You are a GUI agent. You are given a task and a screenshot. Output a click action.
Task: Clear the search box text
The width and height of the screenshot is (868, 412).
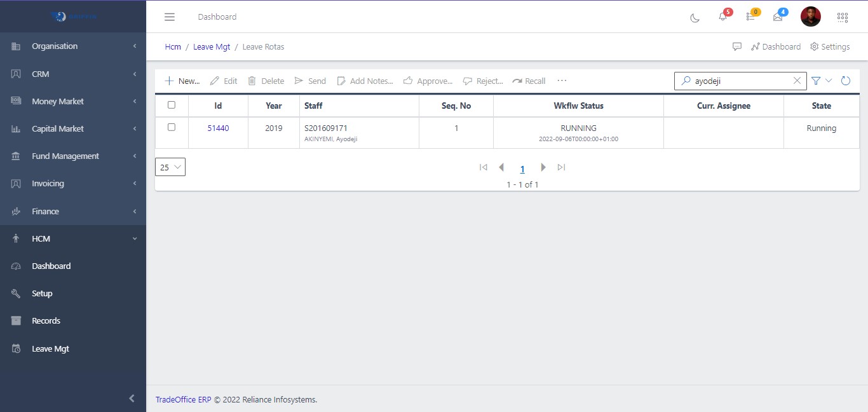click(x=797, y=81)
